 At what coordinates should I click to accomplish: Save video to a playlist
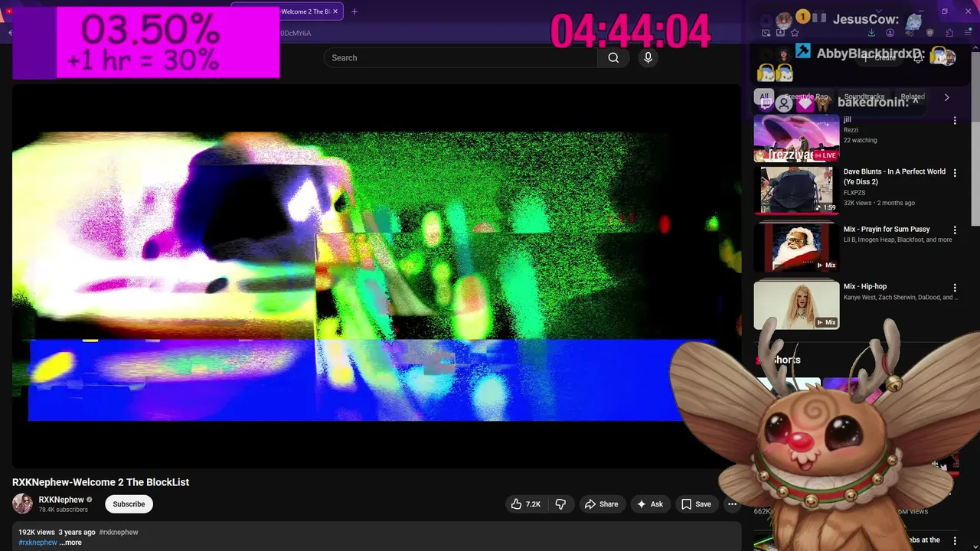[x=696, y=504]
